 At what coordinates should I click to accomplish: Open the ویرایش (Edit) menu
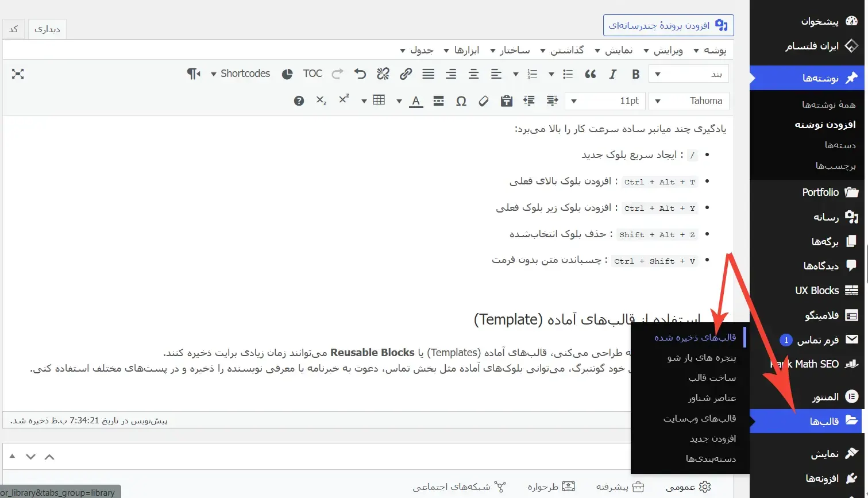(663, 51)
